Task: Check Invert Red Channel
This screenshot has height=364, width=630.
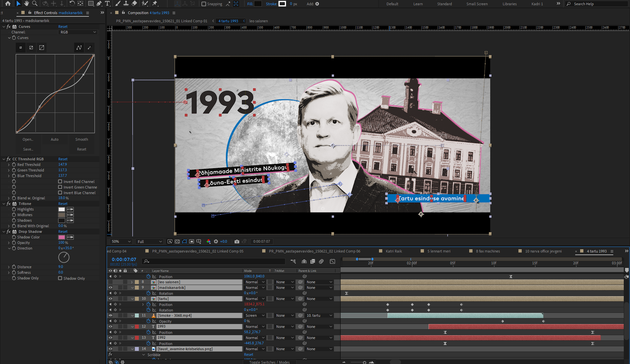Action: click(60, 181)
